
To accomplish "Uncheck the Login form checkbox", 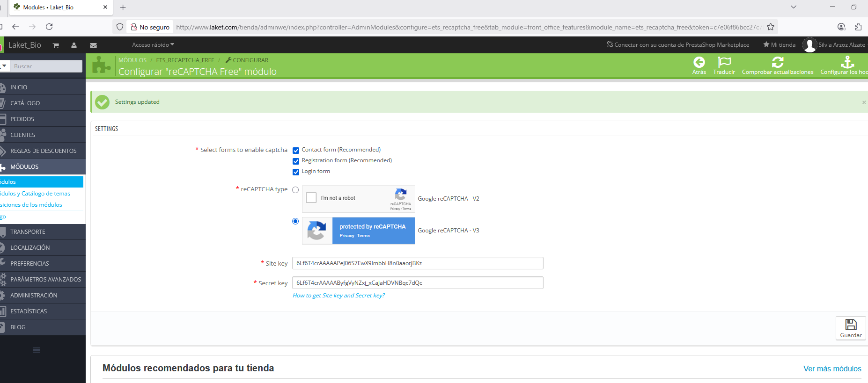I will [296, 172].
